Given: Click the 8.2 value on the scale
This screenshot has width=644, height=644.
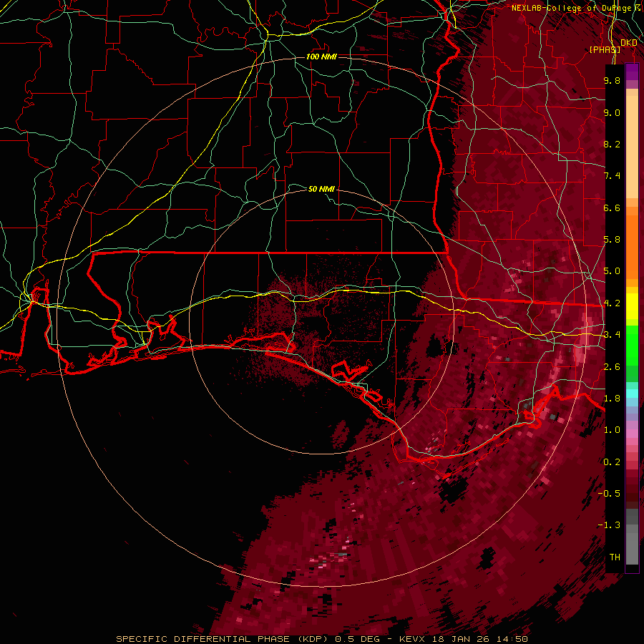Looking at the screenshot, I should [612, 144].
